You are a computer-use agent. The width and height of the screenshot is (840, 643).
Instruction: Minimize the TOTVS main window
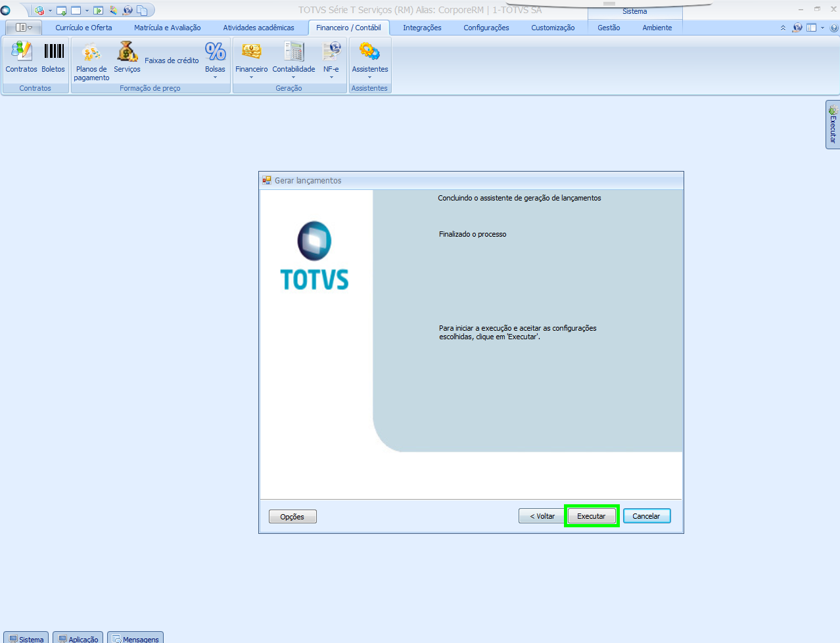tap(801, 9)
